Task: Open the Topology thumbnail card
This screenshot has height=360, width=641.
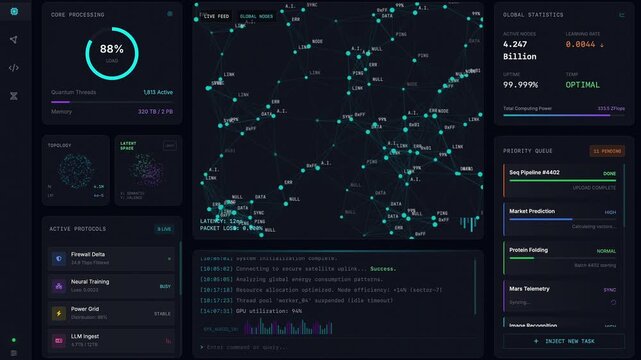Action: pos(76,170)
